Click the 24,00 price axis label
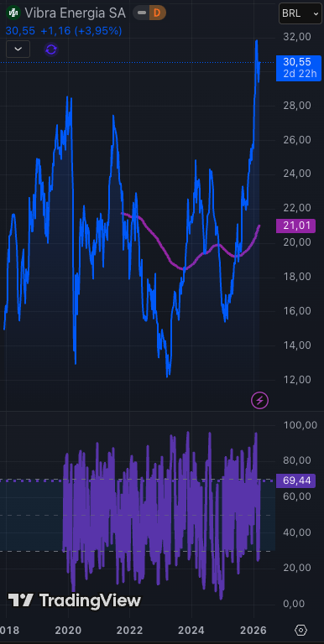Screen dimensions: 324x644 click(297, 174)
